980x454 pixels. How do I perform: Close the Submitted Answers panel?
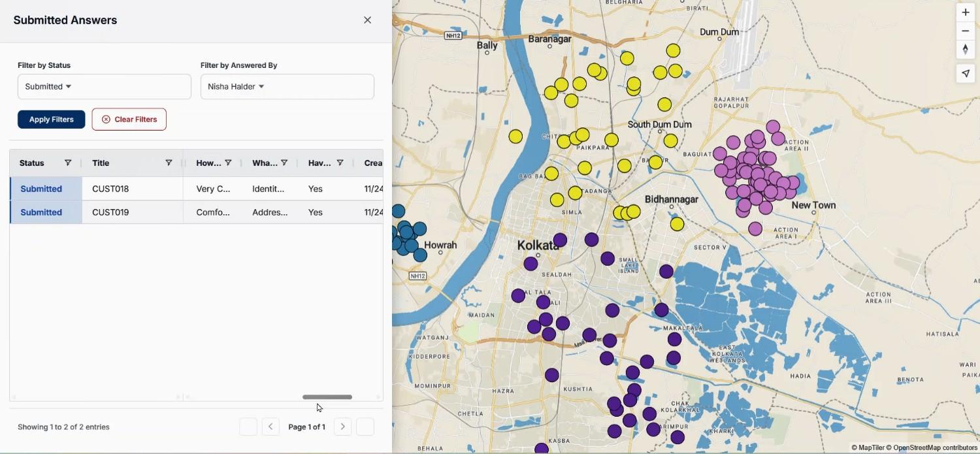click(367, 20)
